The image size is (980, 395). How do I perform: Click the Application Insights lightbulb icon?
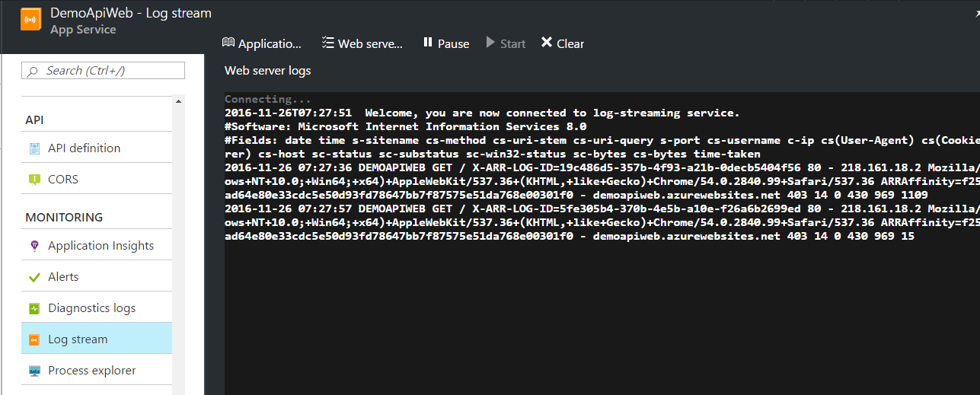pyautogui.click(x=34, y=246)
